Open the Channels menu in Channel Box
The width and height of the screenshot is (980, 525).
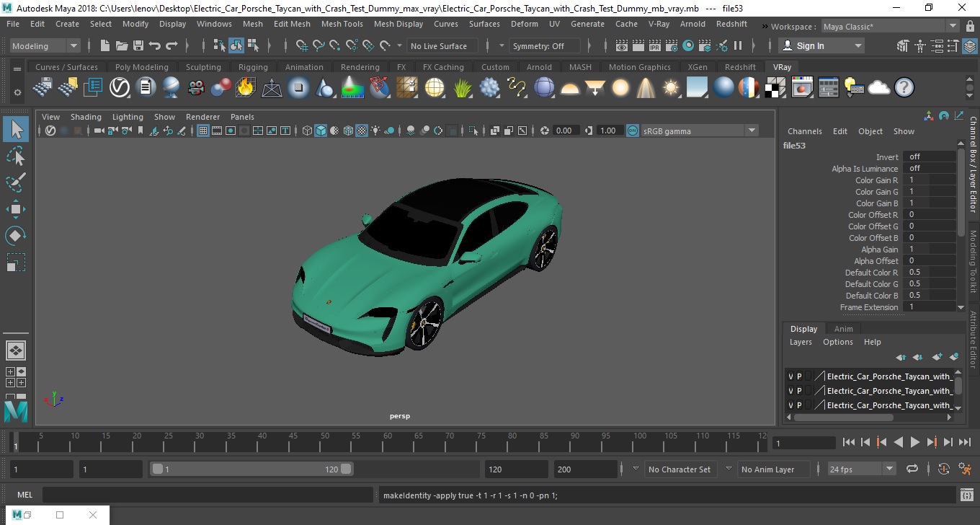804,131
